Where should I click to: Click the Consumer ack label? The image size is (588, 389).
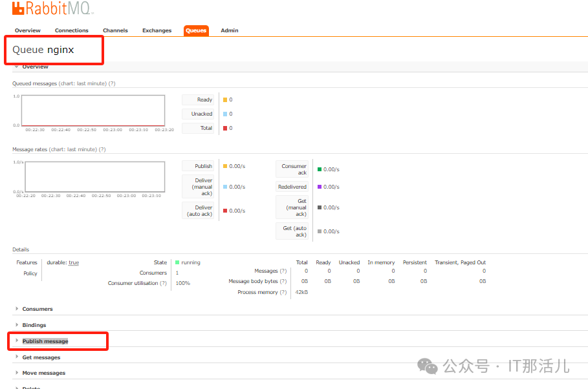pos(292,169)
